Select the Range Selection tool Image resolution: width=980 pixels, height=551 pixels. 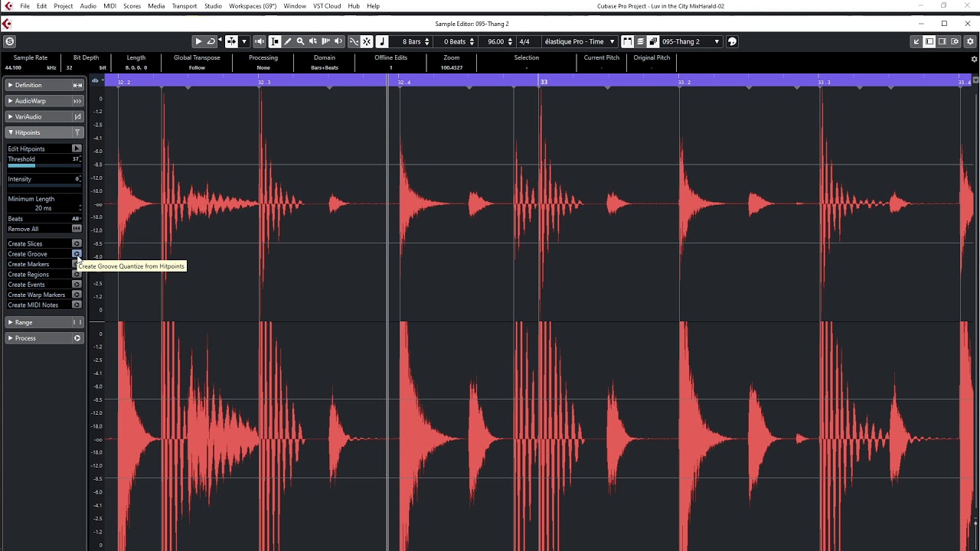pyautogui.click(x=275, y=41)
